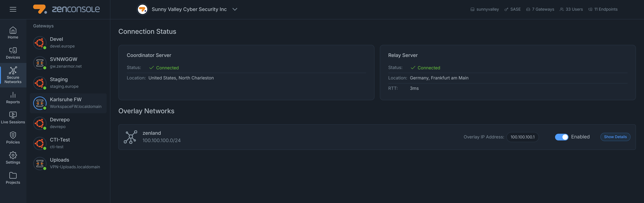Click the Germany, Frankfurt am Main location

pos(439,78)
